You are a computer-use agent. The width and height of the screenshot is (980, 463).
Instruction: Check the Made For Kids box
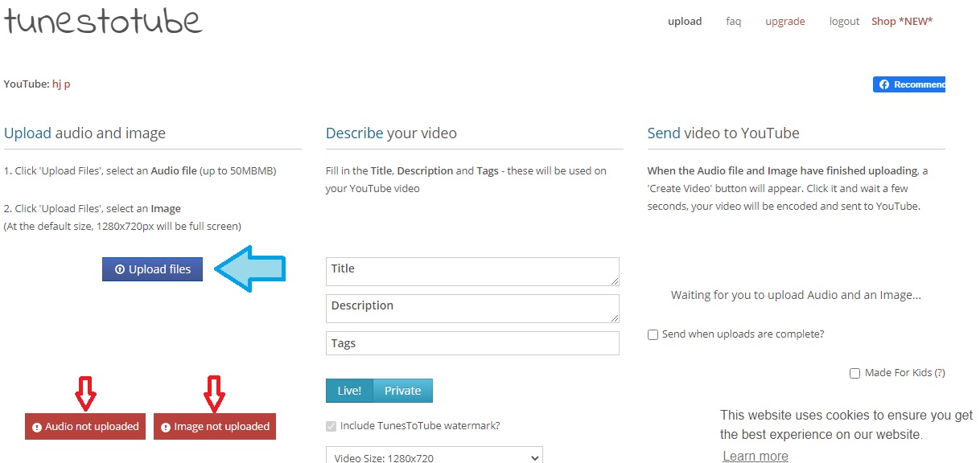(x=855, y=373)
